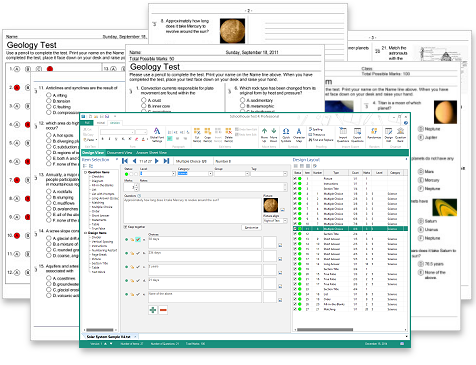Viewport: 476px width, 365px height.
Task: Jump to the first item with navigation arrow
Action: [x=125, y=161]
